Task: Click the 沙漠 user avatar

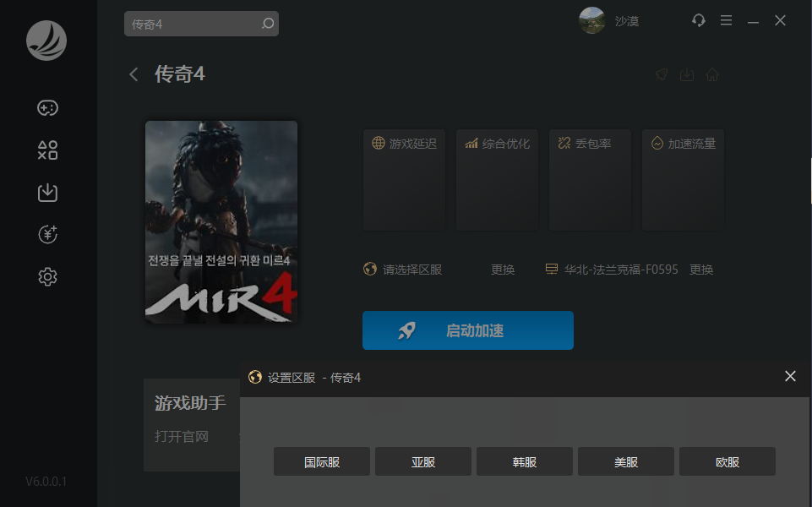Action: (x=592, y=21)
